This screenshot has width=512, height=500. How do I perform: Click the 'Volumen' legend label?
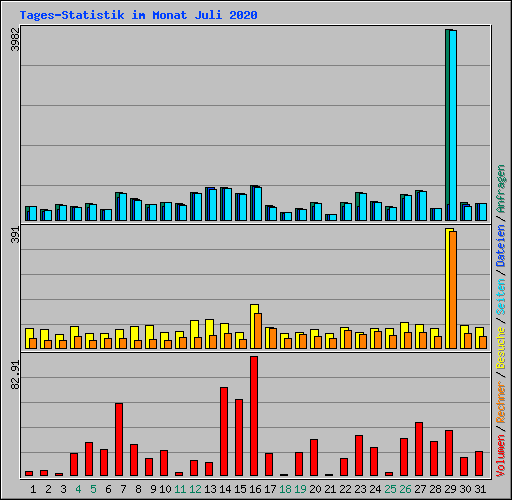pos(501,455)
